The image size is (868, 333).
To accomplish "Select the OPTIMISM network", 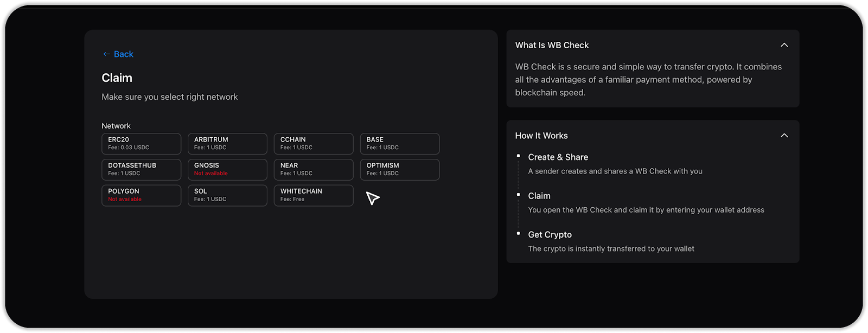I will (400, 170).
